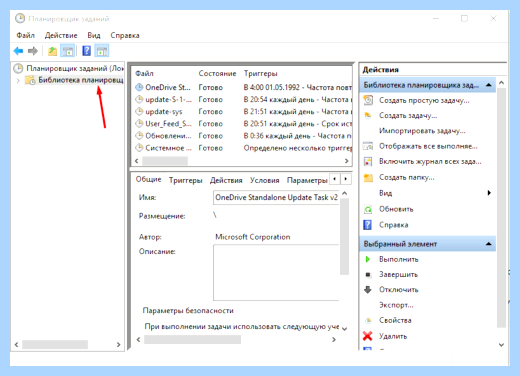Select the User_Feed_S... task row
520x376 pixels.
click(x=243, y=124)
